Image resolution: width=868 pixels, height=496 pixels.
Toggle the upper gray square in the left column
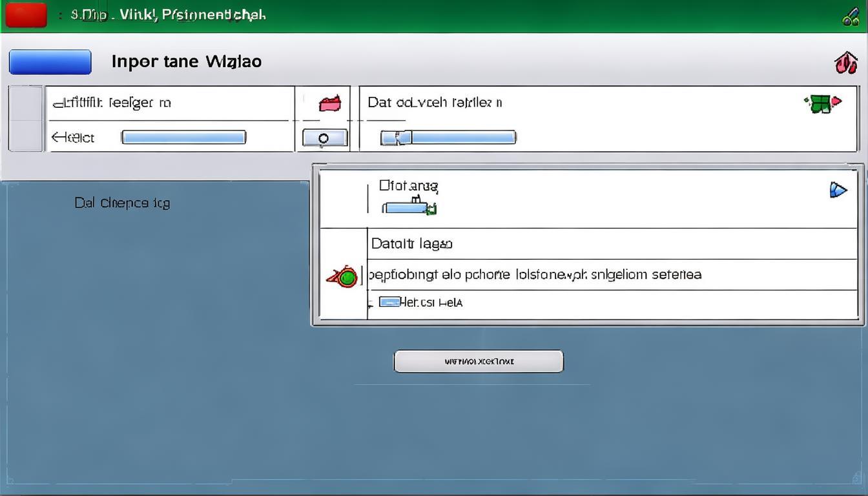(x=26, y=103)
